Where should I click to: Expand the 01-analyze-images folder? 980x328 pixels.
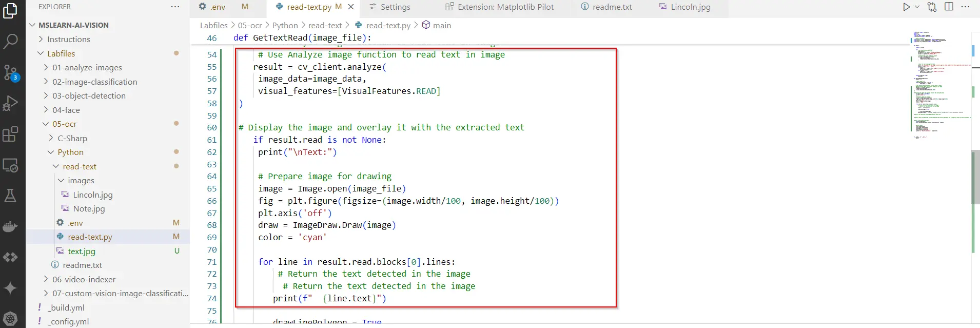87,67
